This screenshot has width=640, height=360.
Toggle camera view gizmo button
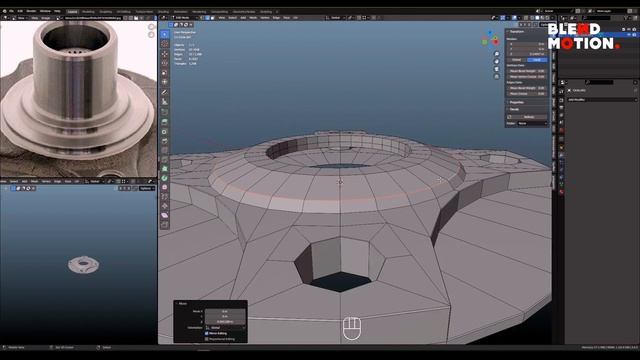(497, 69)
